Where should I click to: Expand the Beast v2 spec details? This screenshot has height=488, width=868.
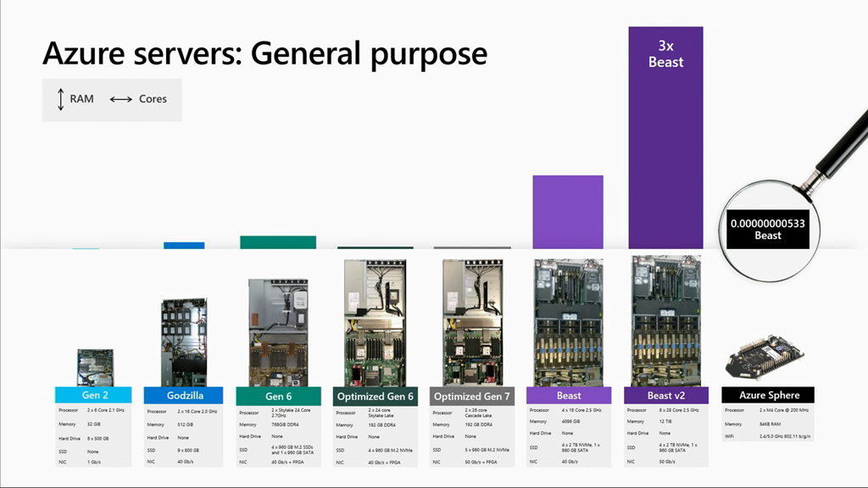[x=665, y=436]
